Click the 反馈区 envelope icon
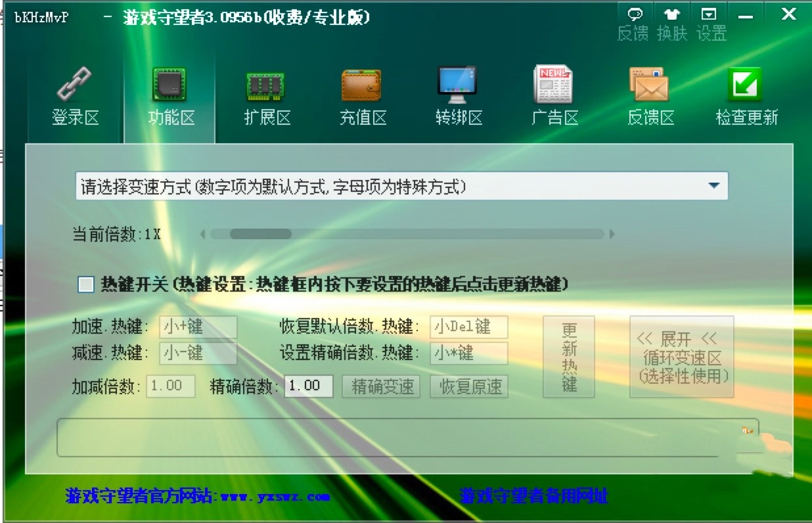 tap(650, 85)
